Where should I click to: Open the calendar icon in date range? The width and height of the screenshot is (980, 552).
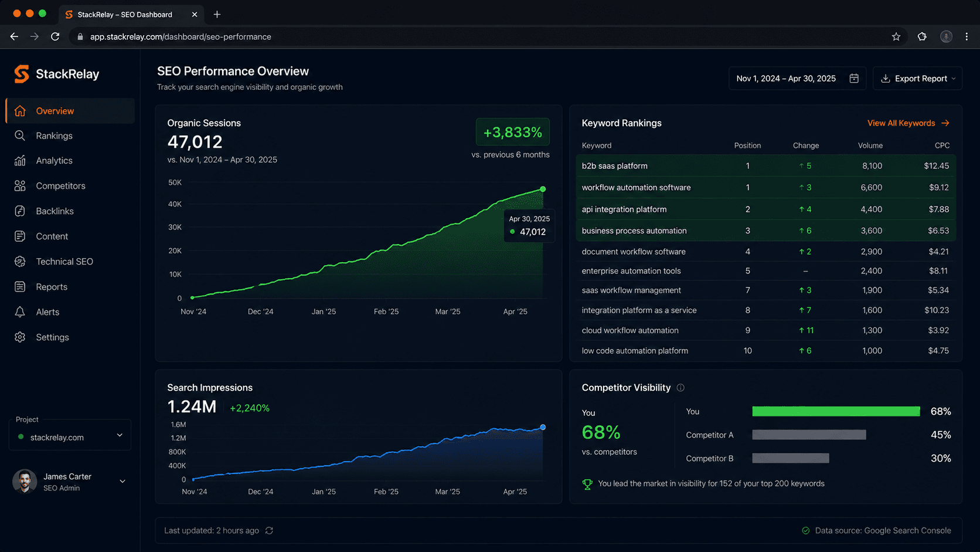[854, 79]
